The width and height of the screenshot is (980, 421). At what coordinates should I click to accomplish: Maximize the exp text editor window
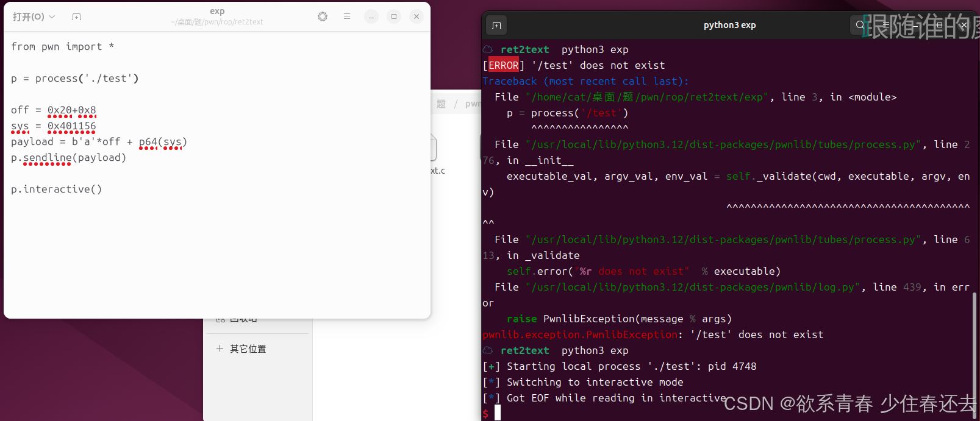(394, 16)
